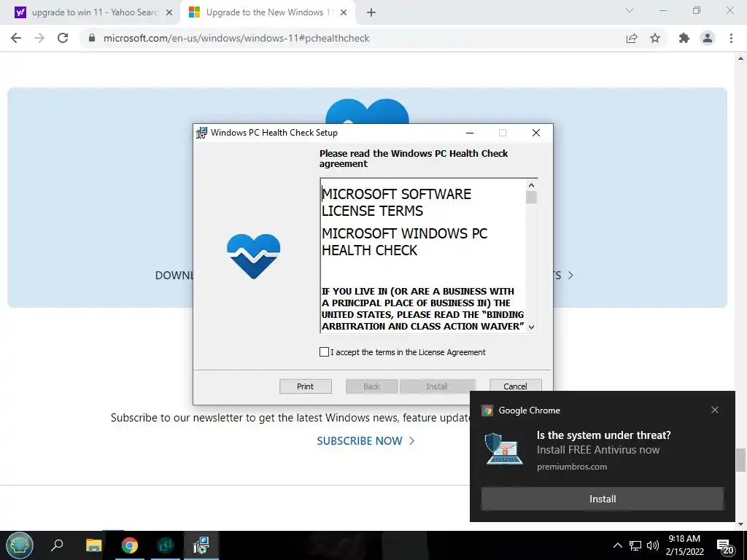Dismiss the Google Chrome notification with X
This screenshot has width=747, height=560.
click(x=715, y=410)
